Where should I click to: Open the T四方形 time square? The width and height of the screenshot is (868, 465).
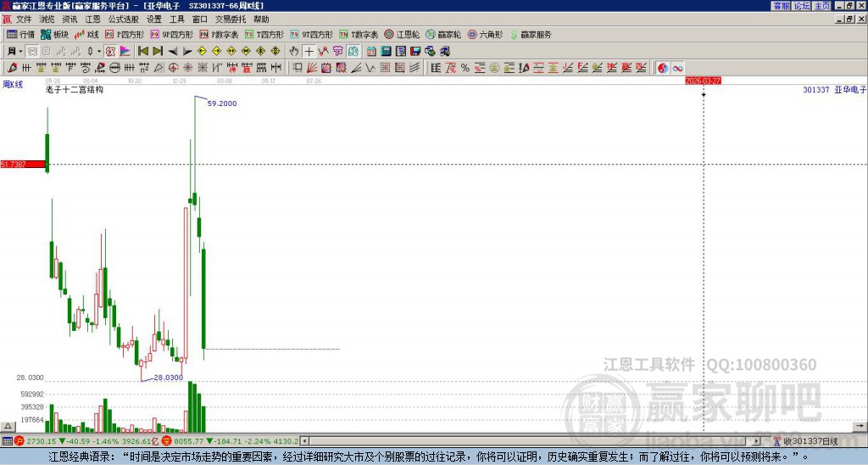pos(264,34)
